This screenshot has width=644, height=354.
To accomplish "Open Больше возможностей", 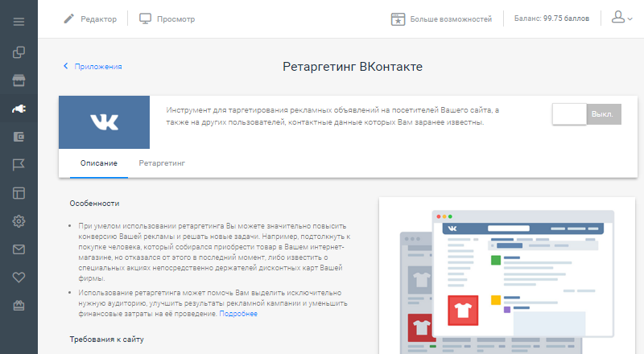I will [451, 19].
